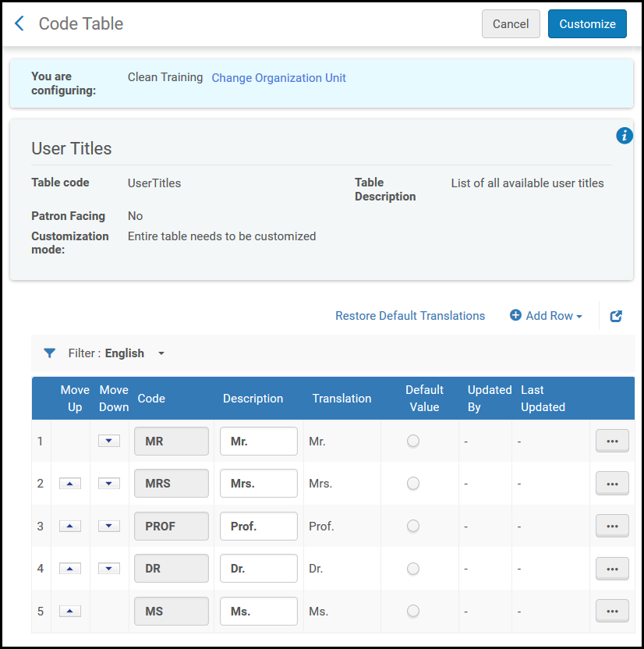Expand the Add Row dropdown arrow
Viewport: 644px width, 649px height.
(x=579, y=316)
